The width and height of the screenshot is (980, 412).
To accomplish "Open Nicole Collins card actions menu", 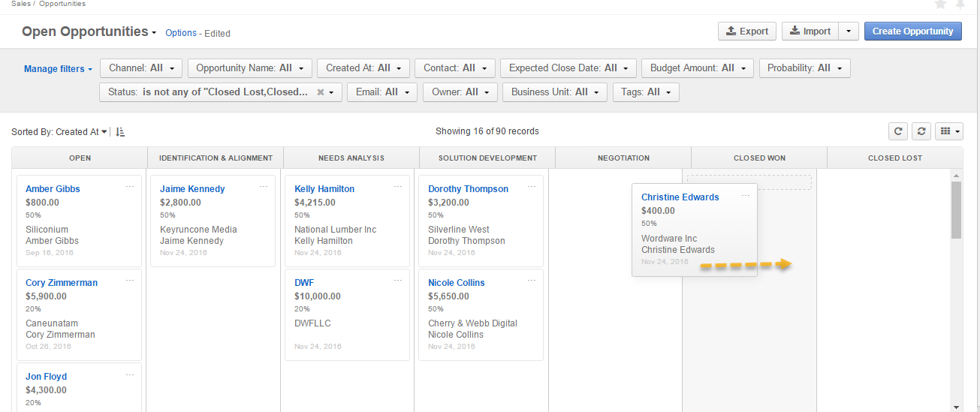I will [x=532, y=280].
